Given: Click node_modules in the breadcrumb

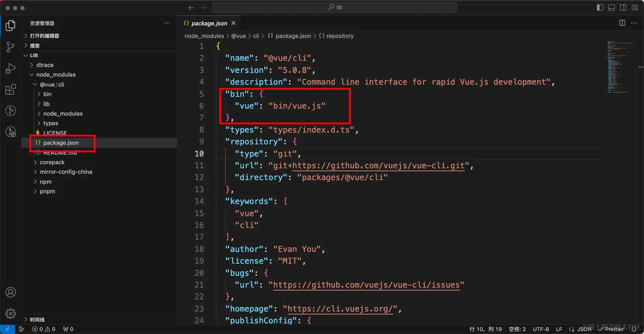Looking at the screenshot, I should pyautogui.click(x=204, y=36).
